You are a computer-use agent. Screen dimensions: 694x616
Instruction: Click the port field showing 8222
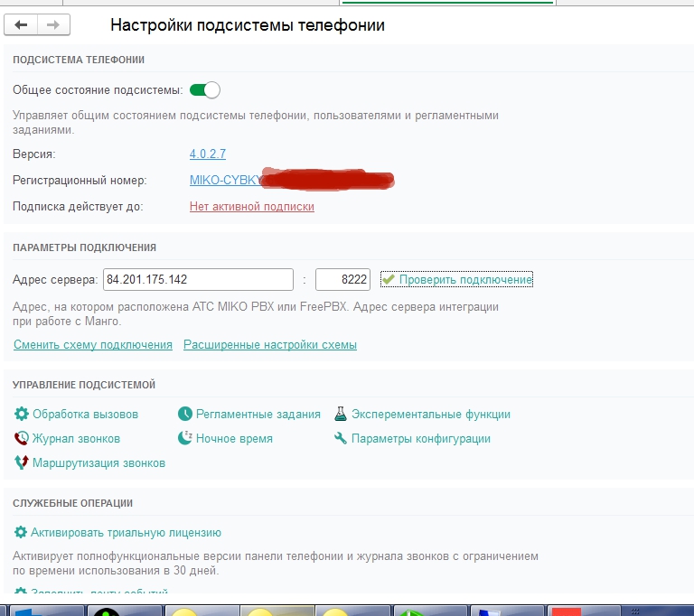[342, 280]
